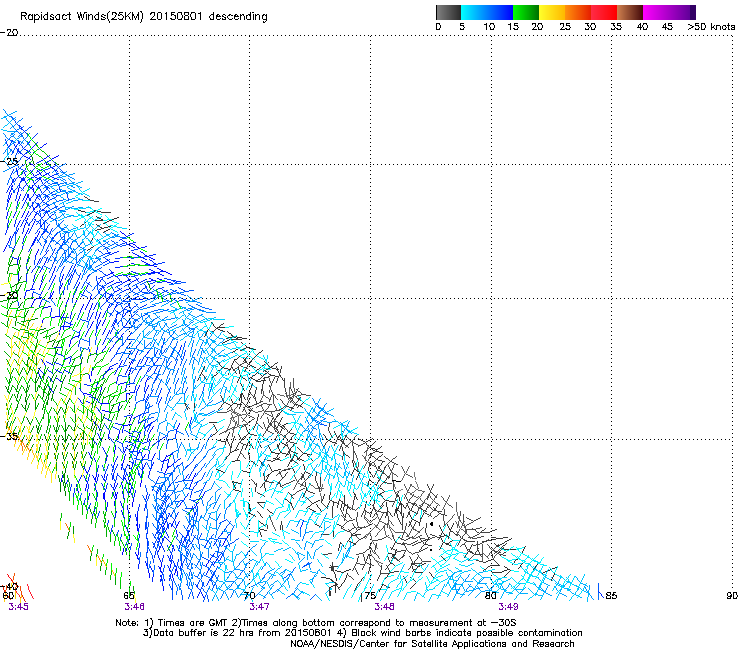Pick the gray 0-5 knots color segment

448,12
